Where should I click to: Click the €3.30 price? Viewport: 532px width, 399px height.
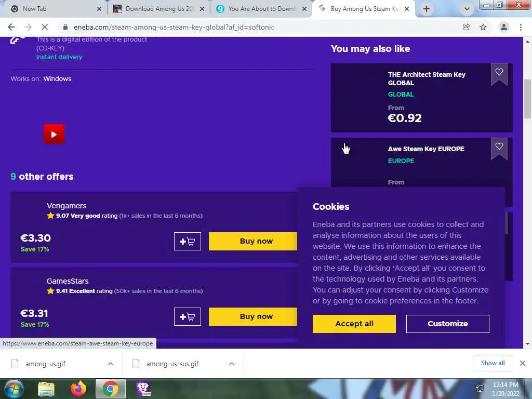pyautogui.click(x=36, y=238)
